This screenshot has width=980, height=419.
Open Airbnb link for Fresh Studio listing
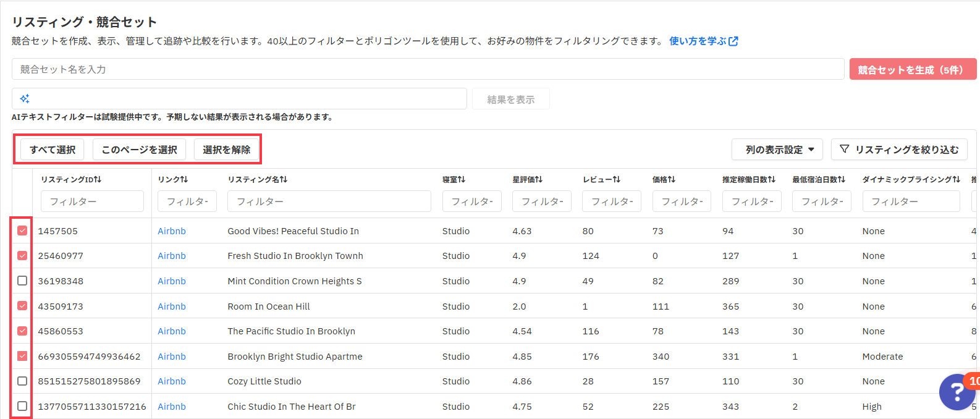(172, 255)
